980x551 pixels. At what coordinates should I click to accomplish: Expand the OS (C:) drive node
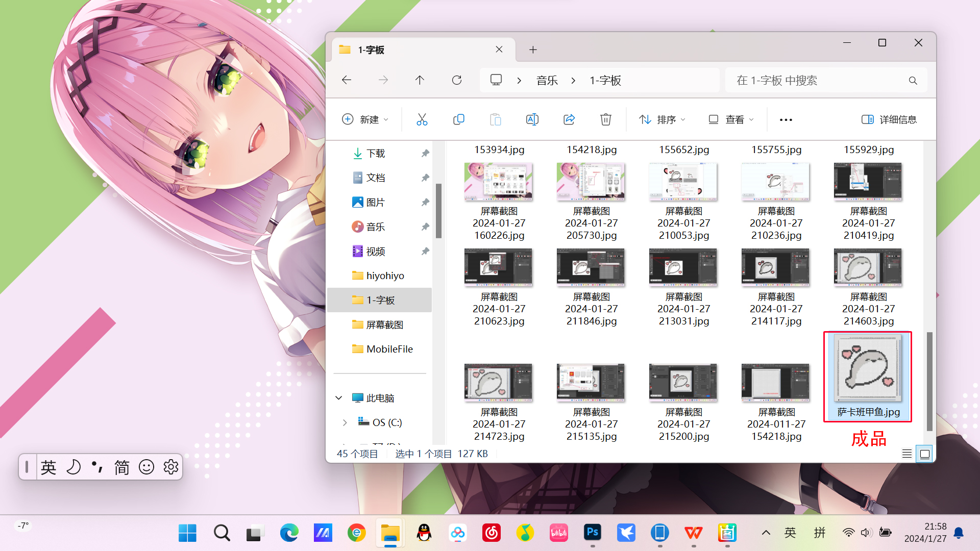[345, 422]
